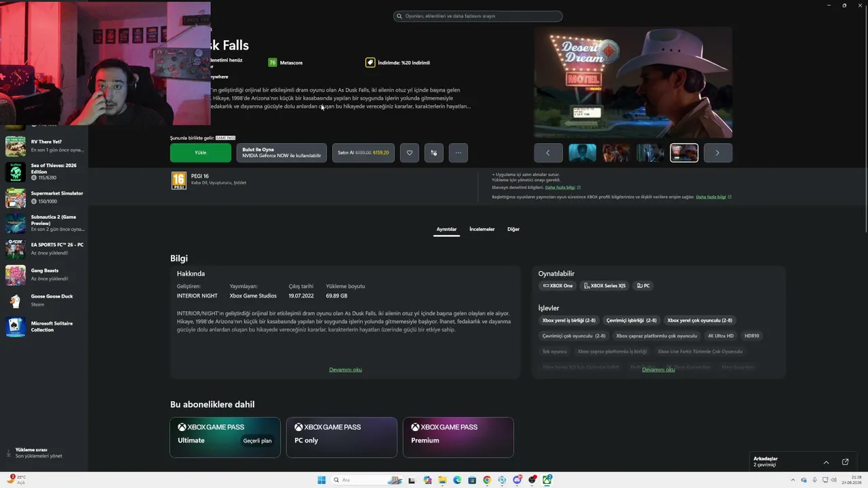The height and width of the screenshot is (488, 868).
Task: Switch to the Ayrıntılar tab
Action: coord(446,229)
